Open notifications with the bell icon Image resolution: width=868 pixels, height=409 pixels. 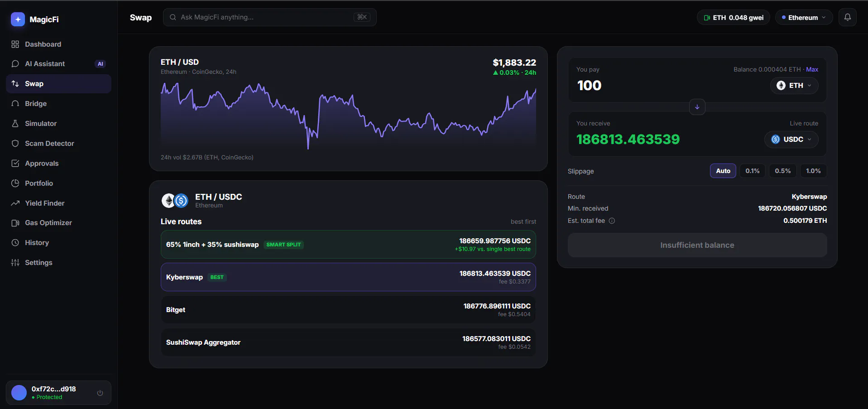[848, 18]
